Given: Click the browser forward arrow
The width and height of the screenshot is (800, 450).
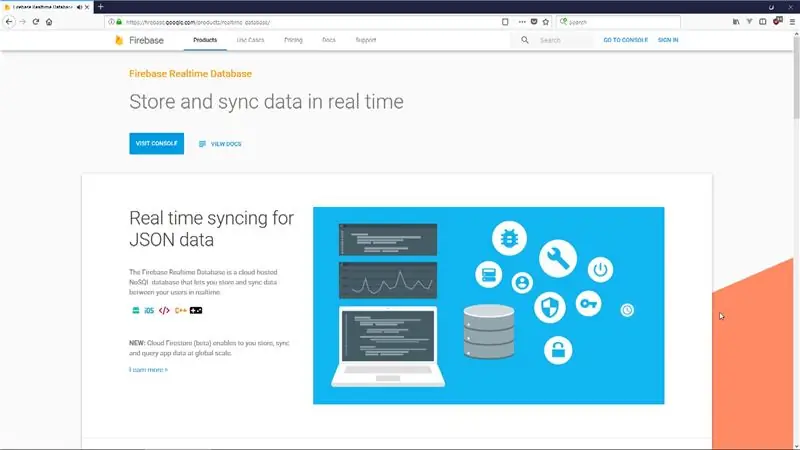Looking at the screenshot, I should (x=22, y=22).
